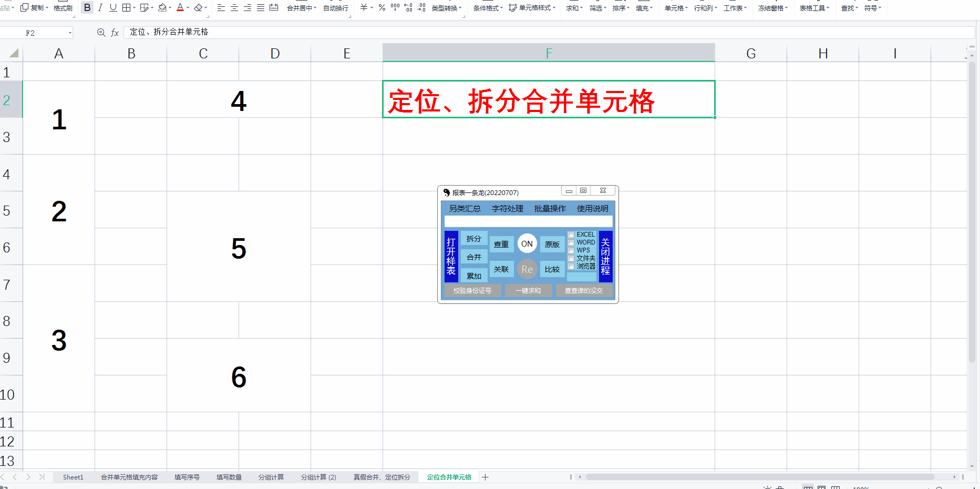Click the 关闭进程 blue button
The height and width of the screenshot is (489, 980).
[605, 256]
